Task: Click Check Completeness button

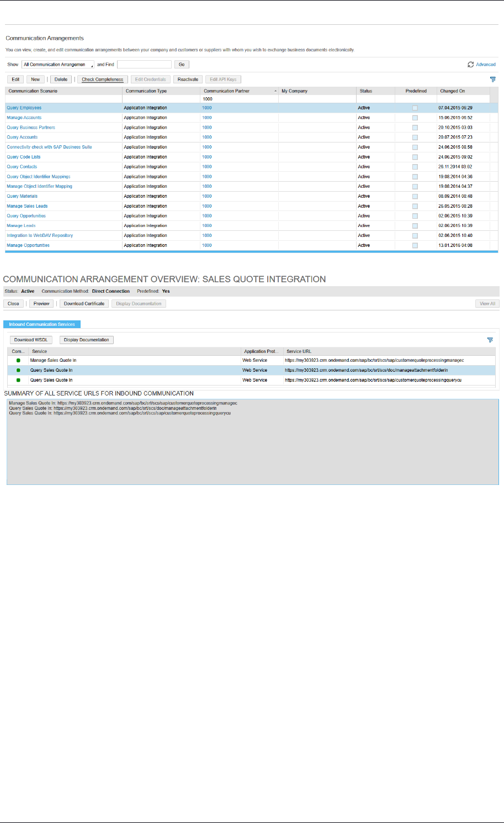Action: [x=103, y=80]
